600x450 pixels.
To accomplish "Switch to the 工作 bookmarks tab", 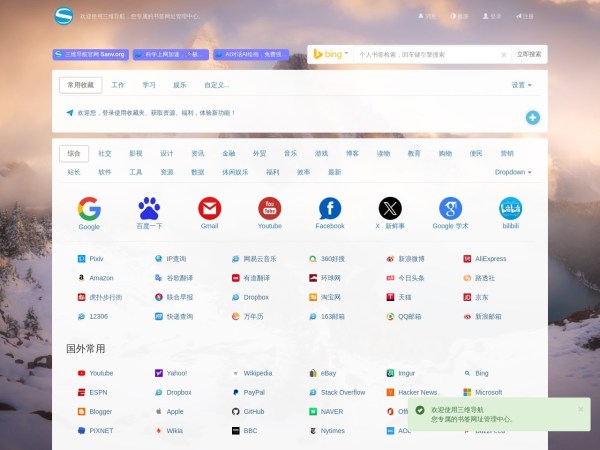I will [x=118, y=85].
